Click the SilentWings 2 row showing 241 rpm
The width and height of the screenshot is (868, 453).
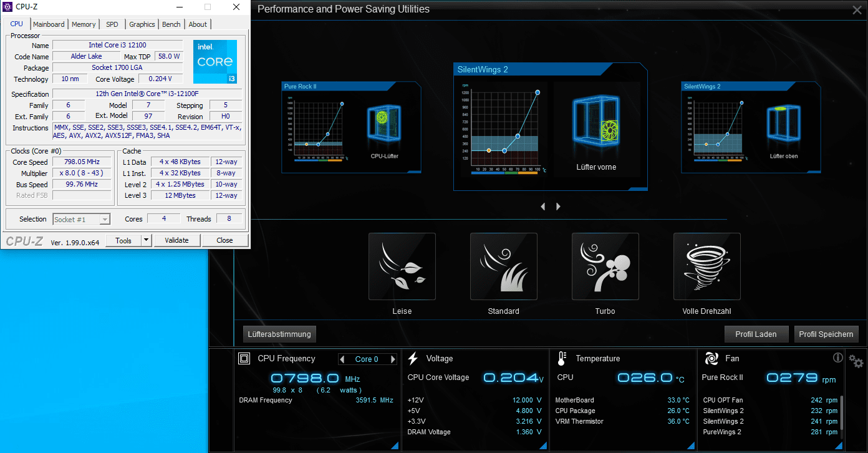[770, 421]
